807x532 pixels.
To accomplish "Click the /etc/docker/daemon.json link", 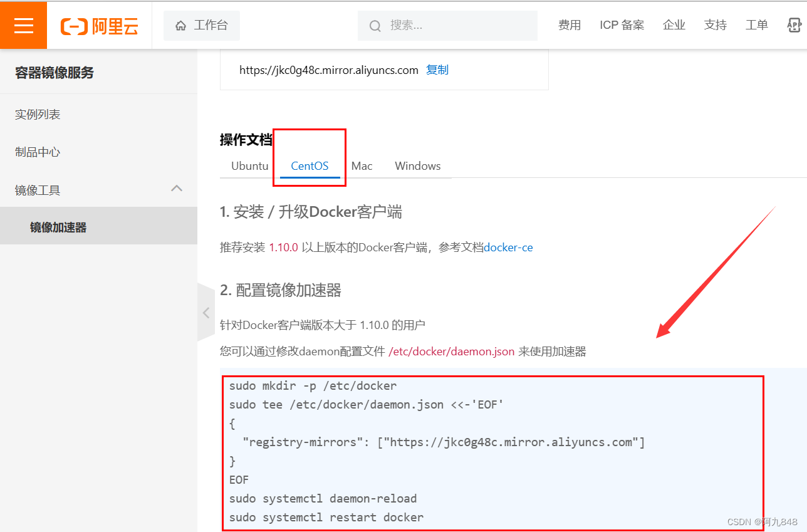I will 451,352.
